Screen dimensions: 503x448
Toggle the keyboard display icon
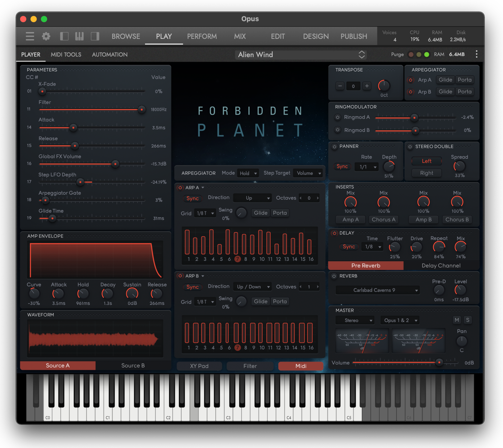coord(79,36)
